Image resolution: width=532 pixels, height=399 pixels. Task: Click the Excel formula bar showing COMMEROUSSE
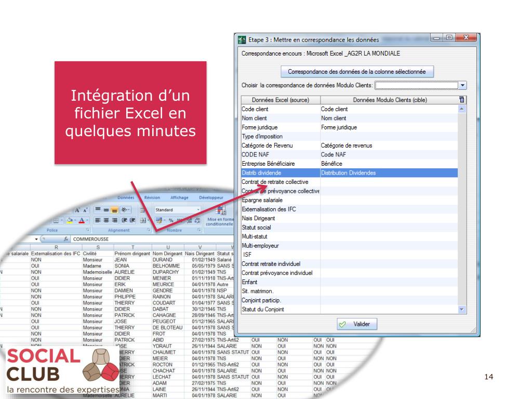click(x=152, y=239)
